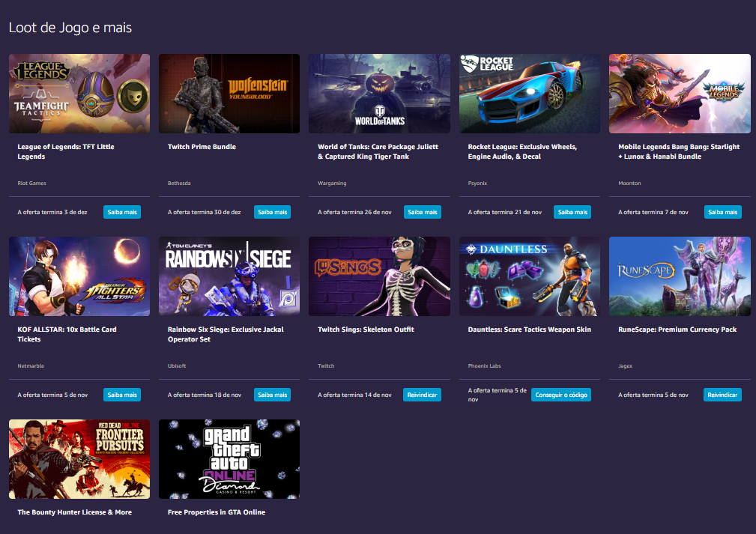
Task: Click the Bethesda publisher label
Action: [179, 183]
